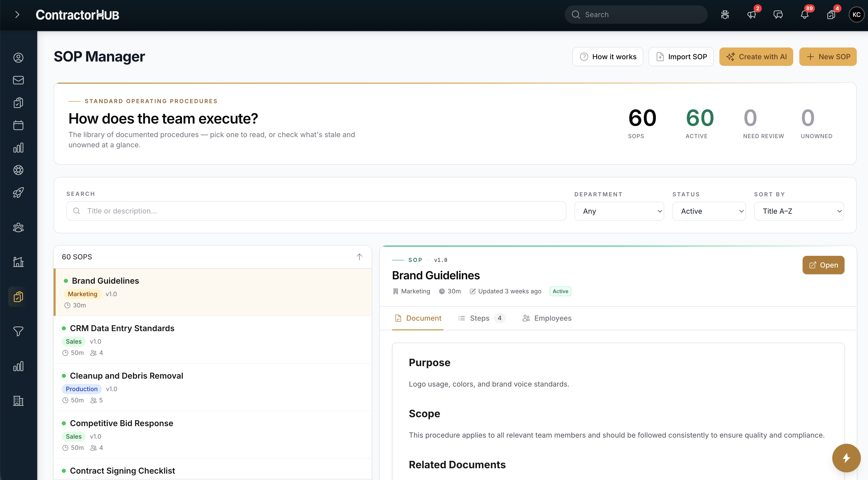Open the Sort By dropdown showing Title A–Z
This screenshot has height=480, width=868.
[x=799, y=211]
